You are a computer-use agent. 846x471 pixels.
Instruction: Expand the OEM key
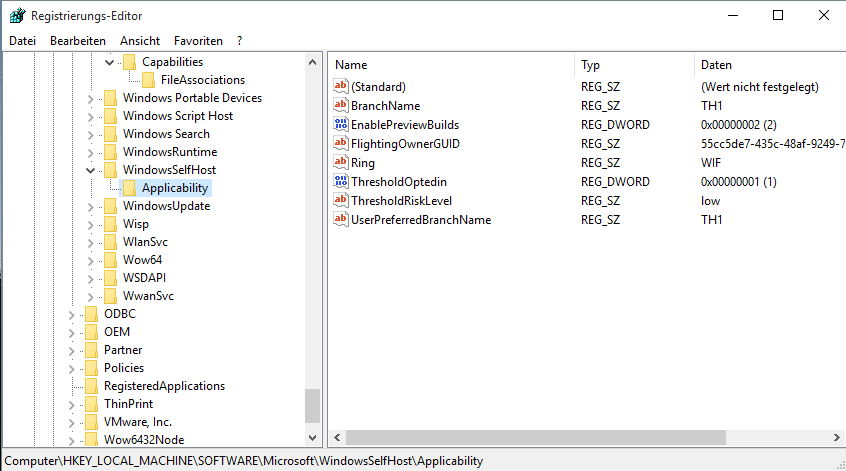(72, 333)
